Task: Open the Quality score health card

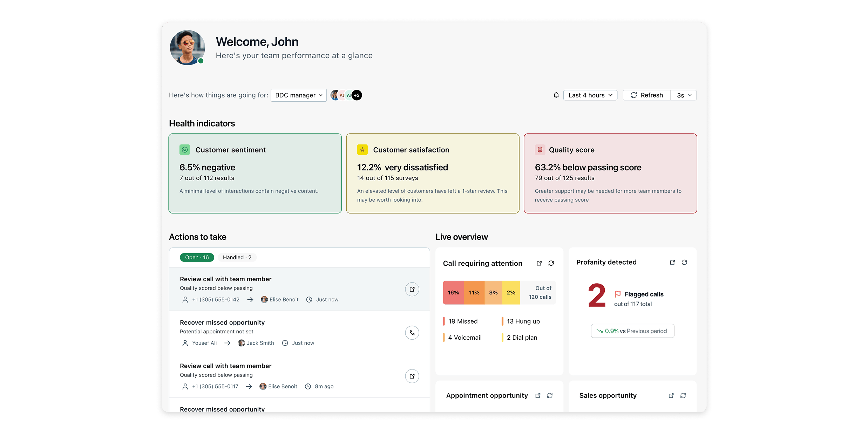Action: [x=610, y=173]
